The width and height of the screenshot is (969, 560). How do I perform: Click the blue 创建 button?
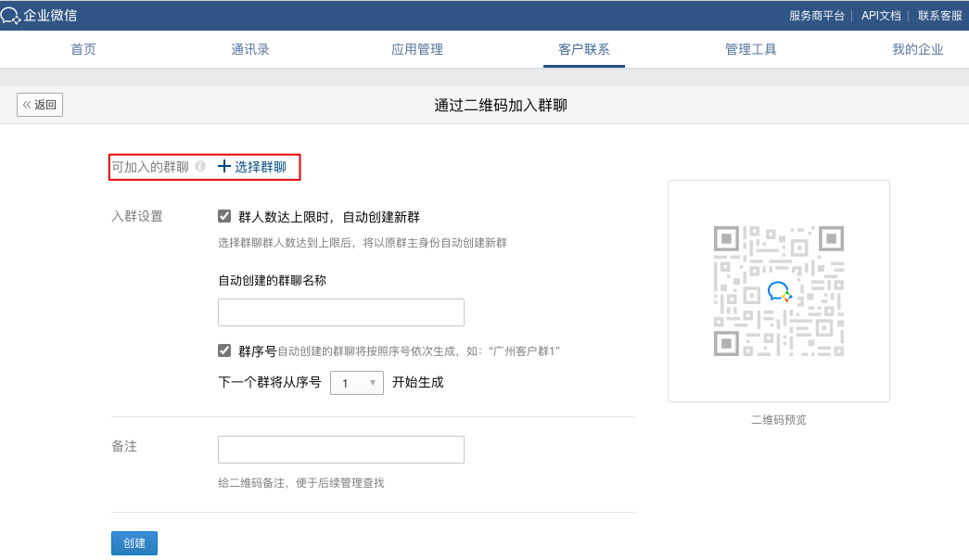tap(134, 543)
